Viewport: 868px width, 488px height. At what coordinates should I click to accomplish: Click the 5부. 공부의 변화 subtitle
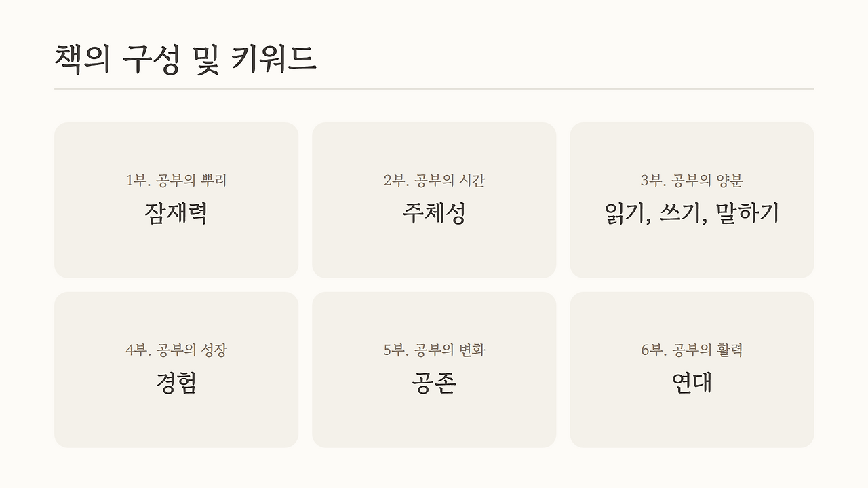point(434,350)
